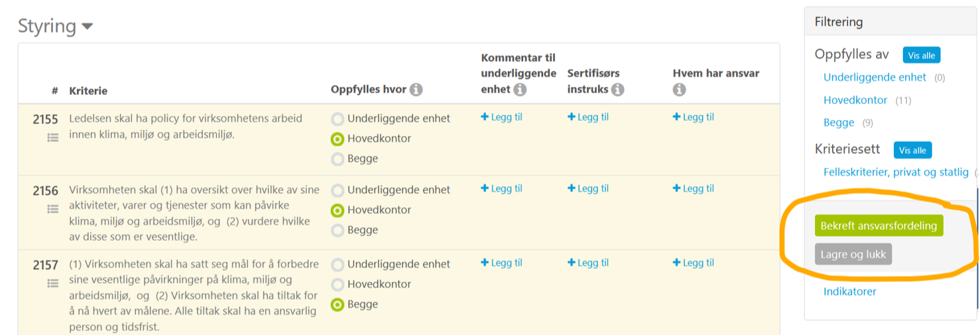
Task: Choose Hovedkontor radio for criterion 2157
Action: point(337,285)
